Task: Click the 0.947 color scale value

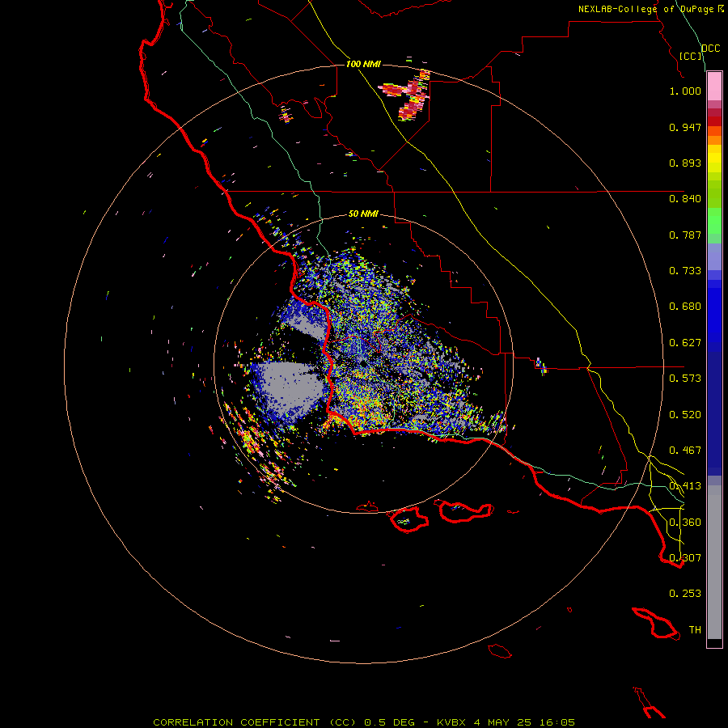Action: [685, 127]
